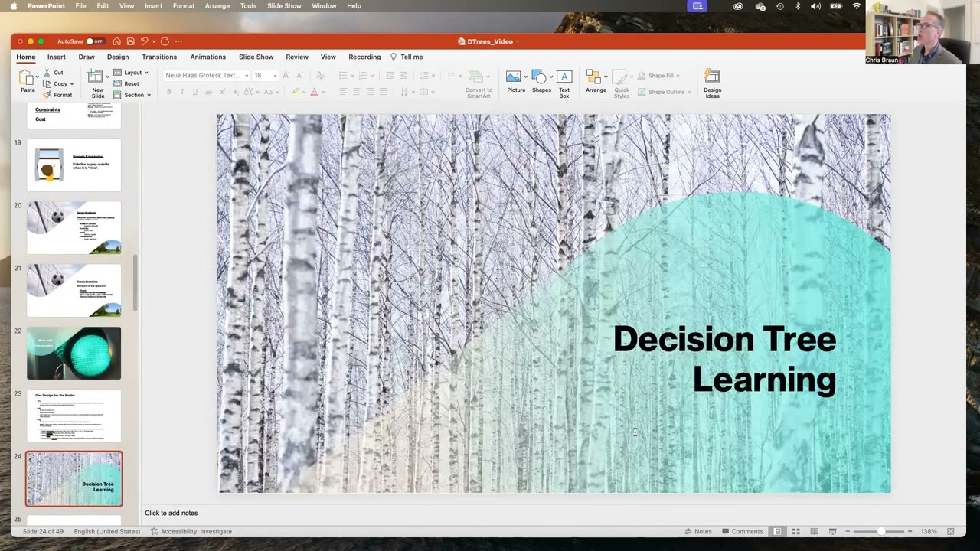Viewport: 980px width, 551px height.
Task: Click the zoom slider handle
Action: (x=881, y=531)
